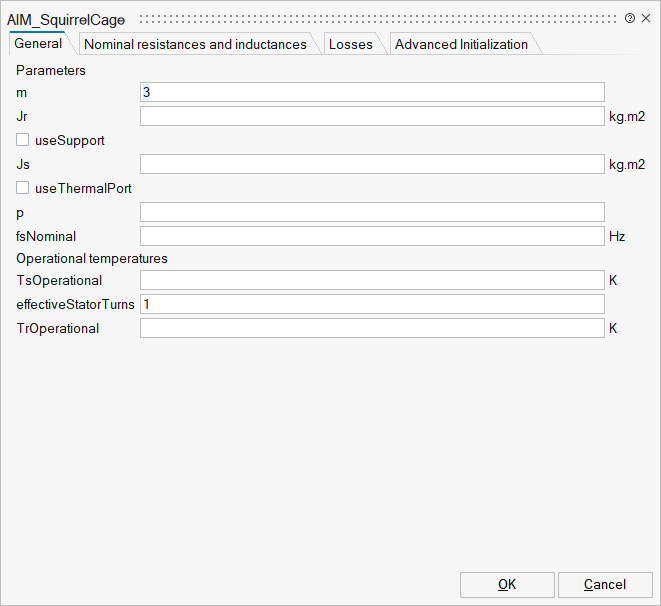
Task: Click the fsNominal frequency field
Action: (372, 236)
